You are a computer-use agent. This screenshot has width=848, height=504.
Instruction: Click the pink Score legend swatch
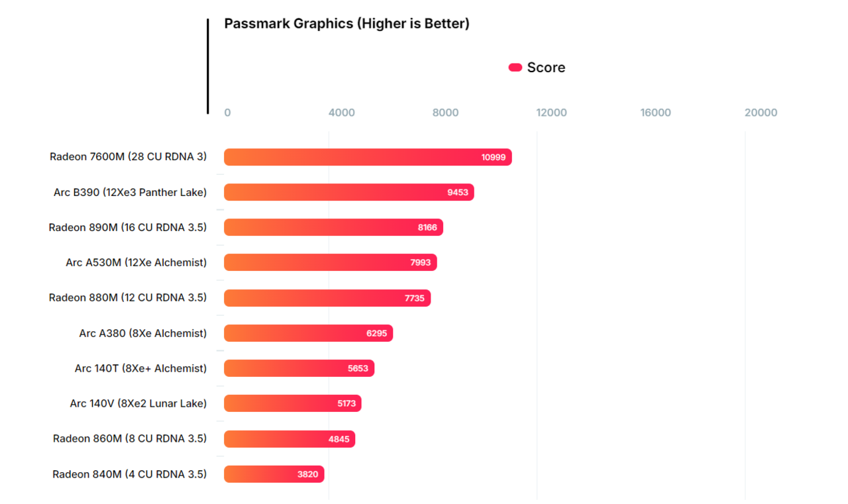pos(515,68)
